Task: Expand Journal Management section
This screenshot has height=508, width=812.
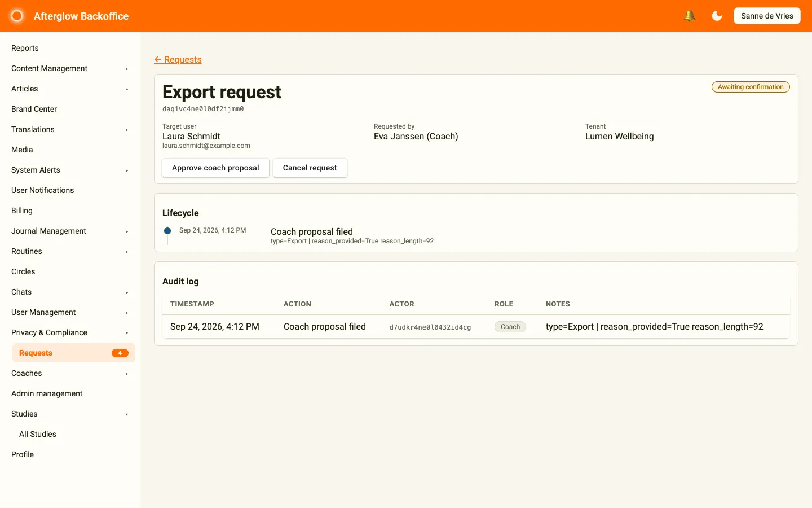Action: (70, 231)
